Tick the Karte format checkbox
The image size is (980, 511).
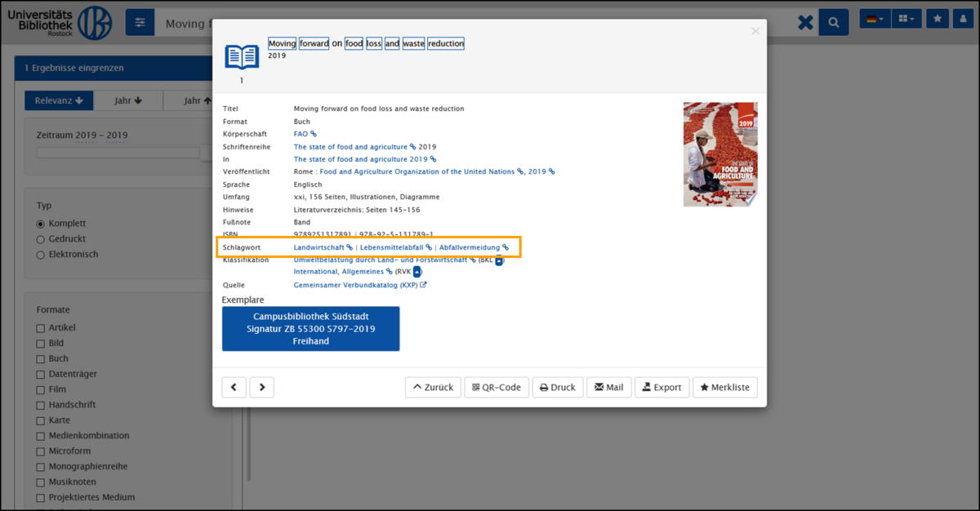point(41,420)
